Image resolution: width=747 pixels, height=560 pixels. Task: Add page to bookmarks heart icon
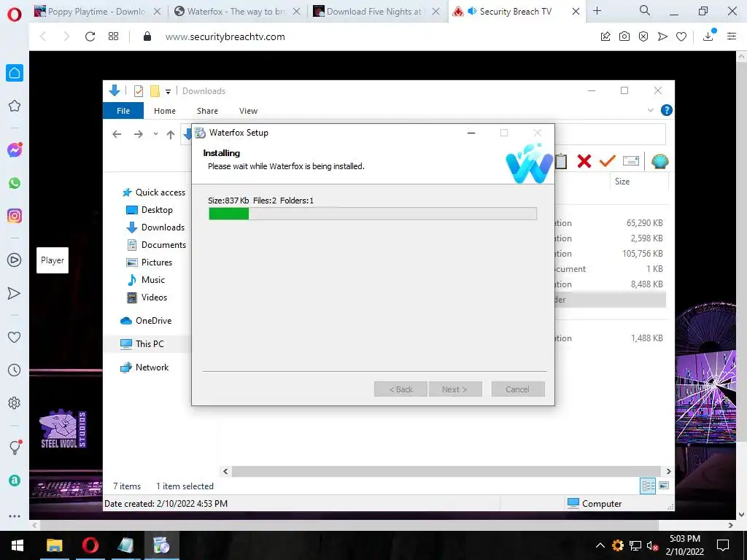tap(681, 36)
